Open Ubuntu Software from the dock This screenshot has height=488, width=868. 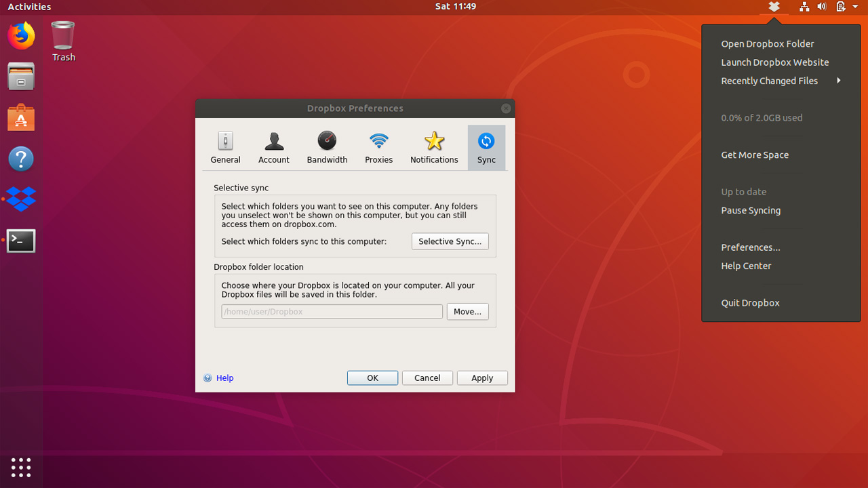(21, 118)
